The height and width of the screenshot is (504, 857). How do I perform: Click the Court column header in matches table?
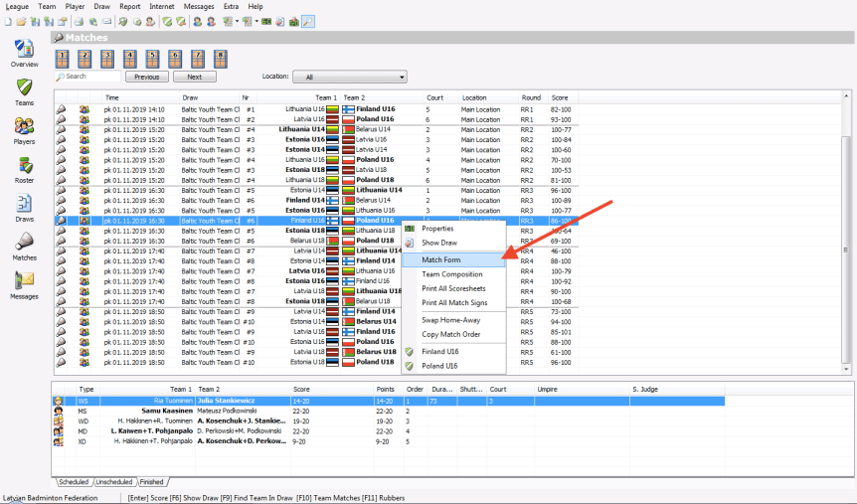point(441,97)
